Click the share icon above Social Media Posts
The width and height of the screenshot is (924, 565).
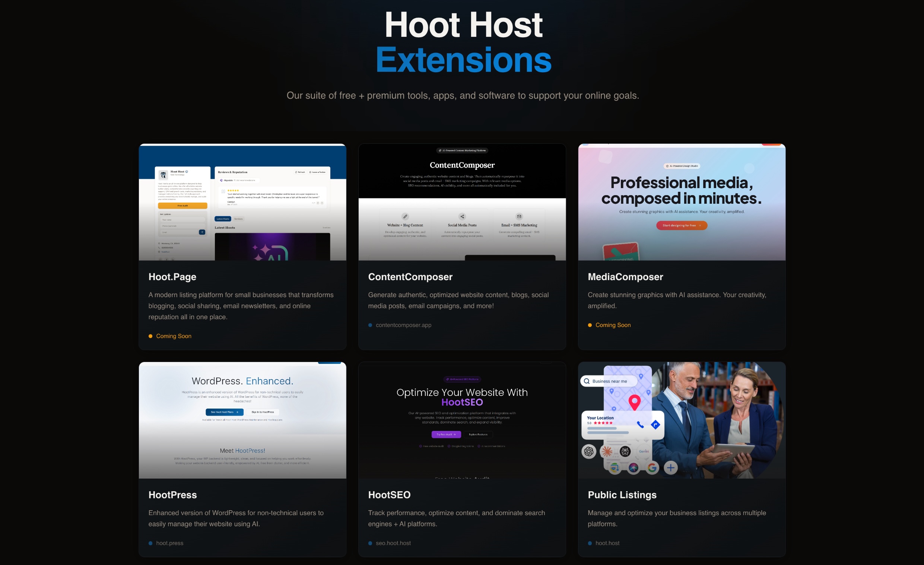tap(462, 216)
